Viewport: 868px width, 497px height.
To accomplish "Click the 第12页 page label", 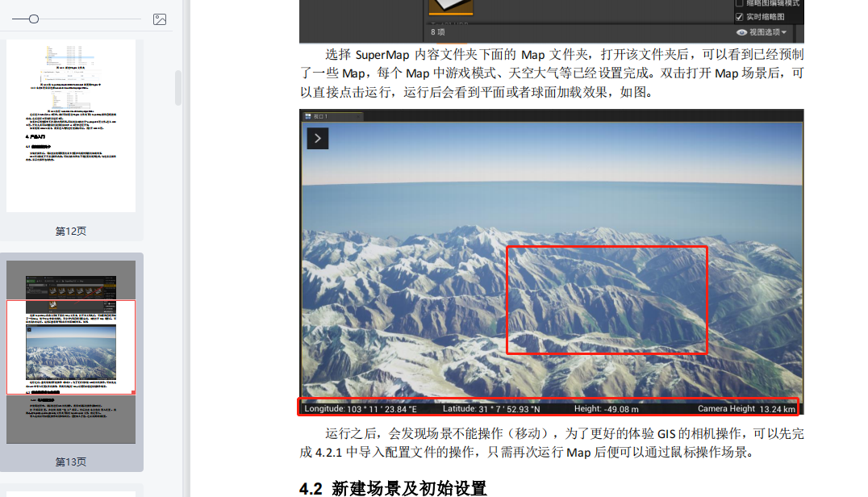I will point(71,232).
